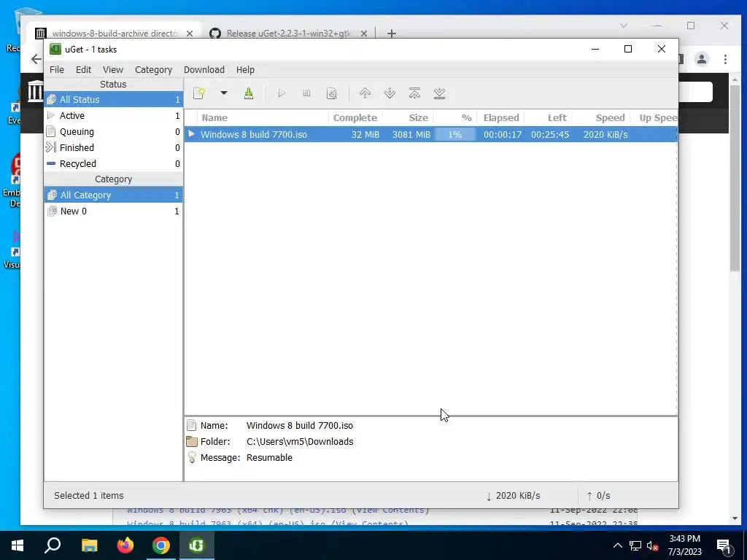Image resolution: width=747 pixels, height=560 pixels.
Task: Click the Chrome taskbar icon
Action: [161, 545]
